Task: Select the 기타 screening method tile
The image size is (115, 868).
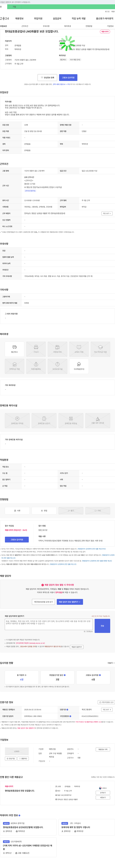Action: (x=98, y=510)
